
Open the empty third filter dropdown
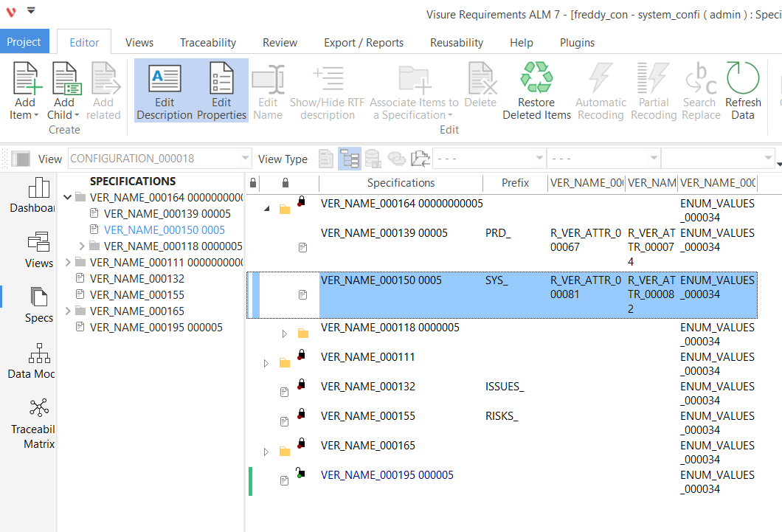[718, 159]
